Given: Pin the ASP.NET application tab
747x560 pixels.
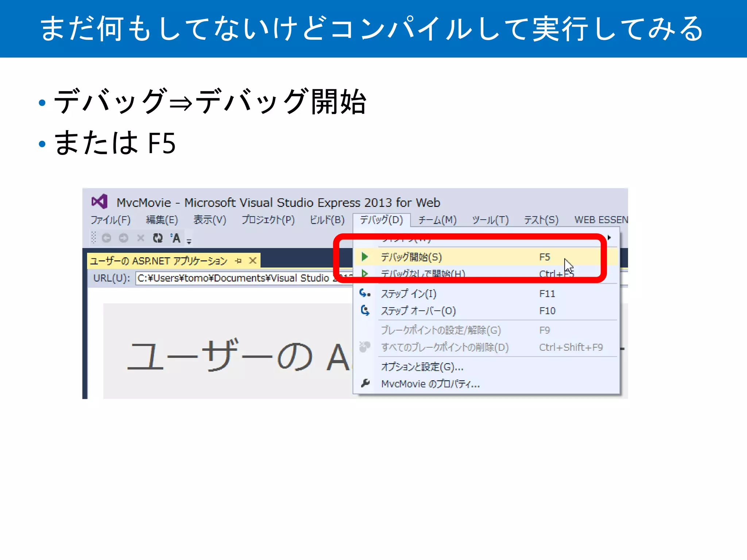Looking at the screenshot, I should coord(239,261).
